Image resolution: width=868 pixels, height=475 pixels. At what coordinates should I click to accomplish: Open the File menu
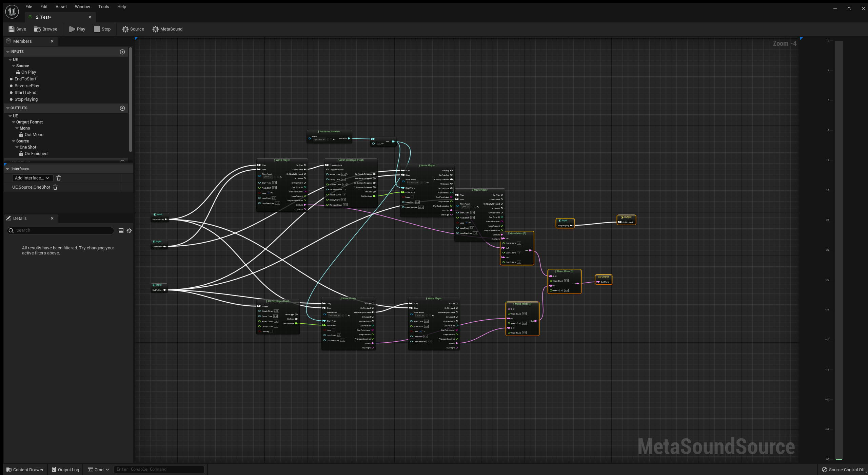(29, 7)
